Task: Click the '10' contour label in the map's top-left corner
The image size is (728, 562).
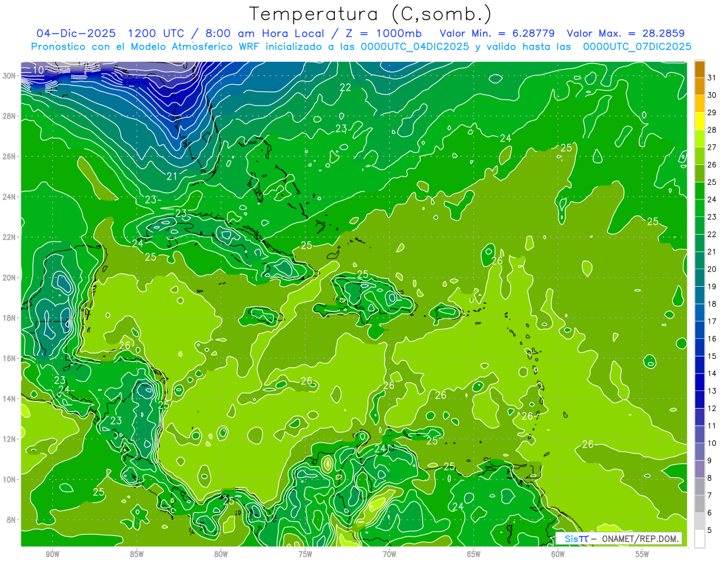Action: pos(38,70)
